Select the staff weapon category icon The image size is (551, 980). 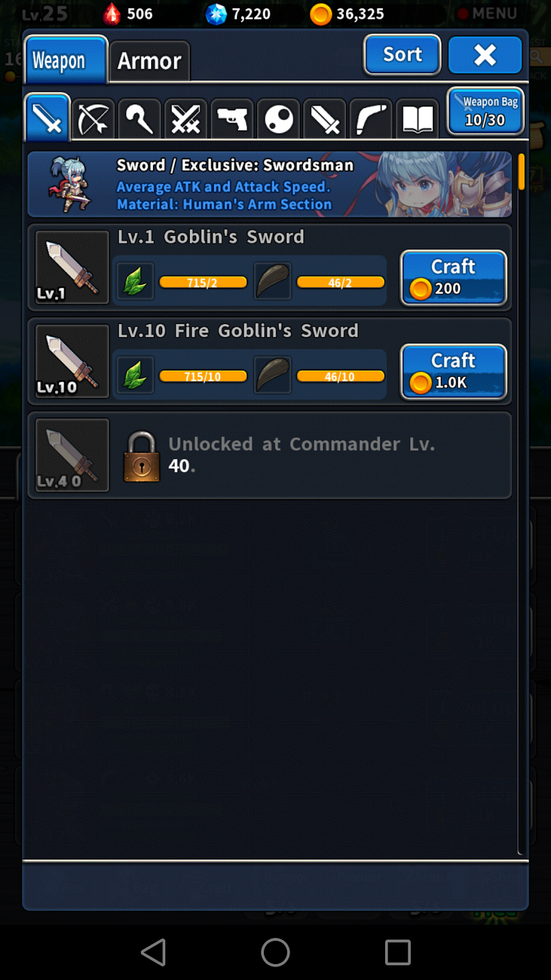point(140,119)
